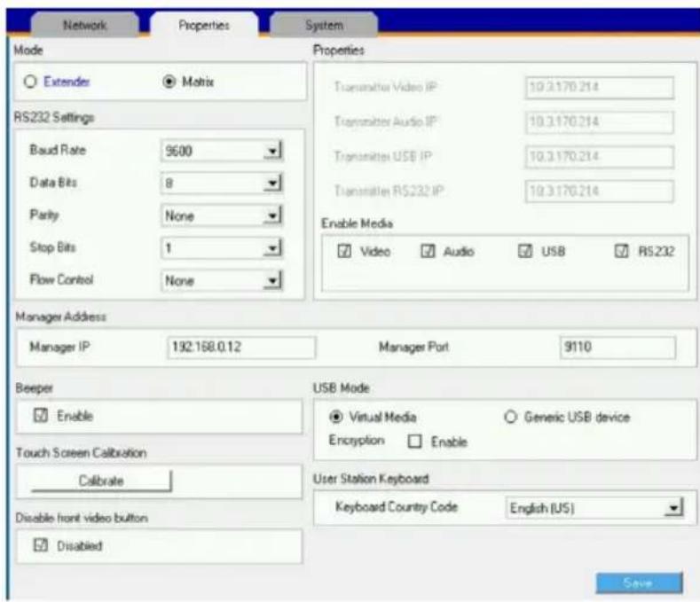
Task: Click the Keyboard Country Code label
Action: point(397,507)
